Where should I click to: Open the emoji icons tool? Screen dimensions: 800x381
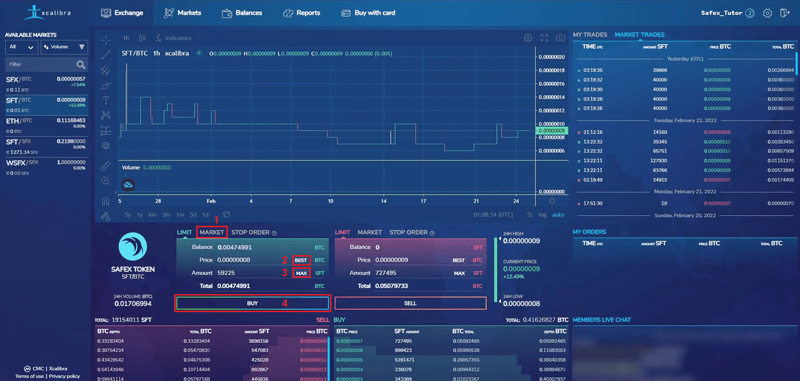[106, 146]
